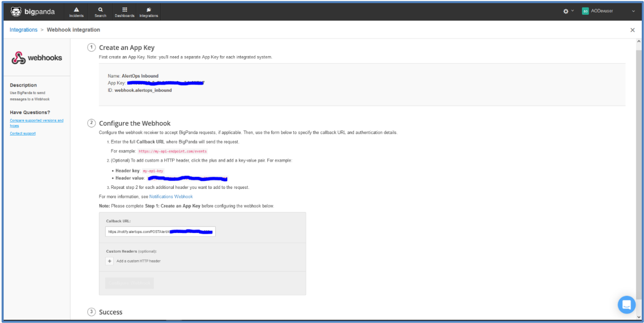
Task: Click the Search magnifier icon
Action: (x=100, y=12)
